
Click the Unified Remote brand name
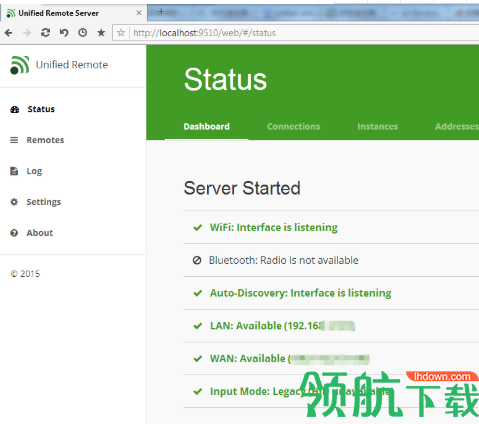[72, 65]
